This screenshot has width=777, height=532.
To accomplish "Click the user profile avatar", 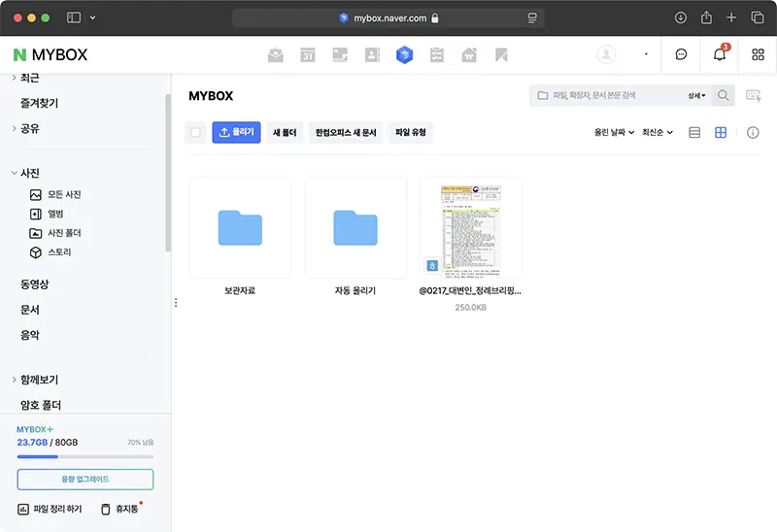I will (x=606, y=54).
